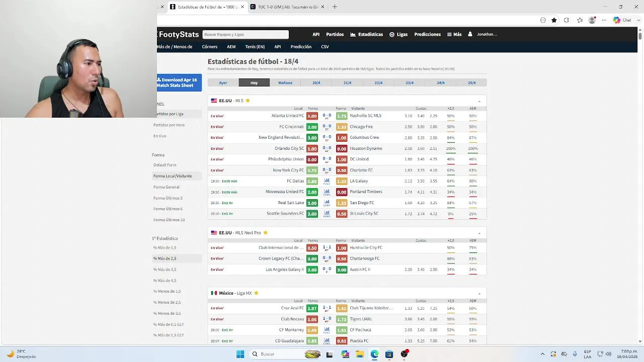Select Partidos por Hora in sidebar

point(169,125)
